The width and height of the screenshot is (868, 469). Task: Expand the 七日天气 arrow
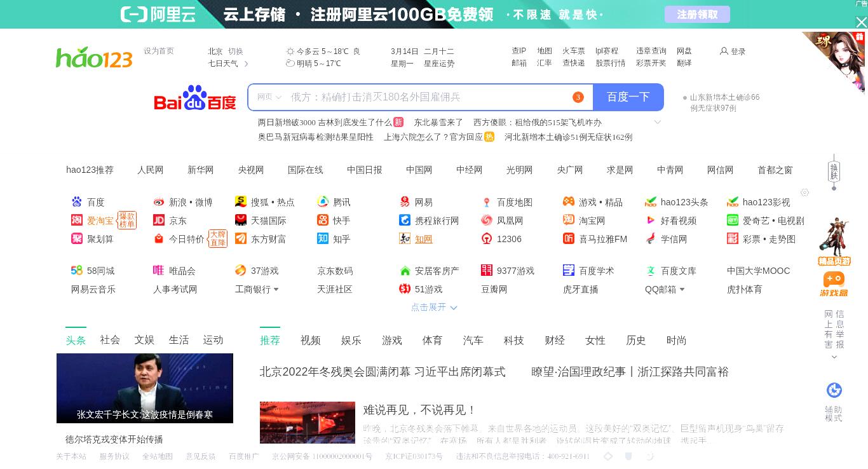pos(247,64)
